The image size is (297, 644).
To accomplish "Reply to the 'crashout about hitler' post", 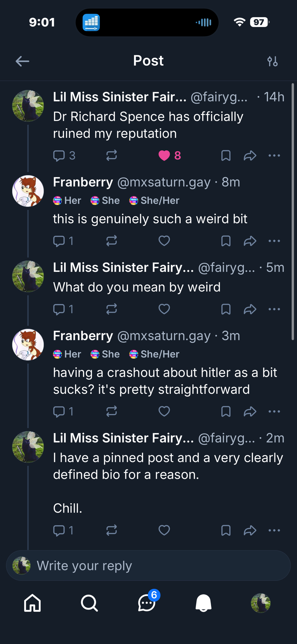I will pyautogui.click(x=59, y=411).
